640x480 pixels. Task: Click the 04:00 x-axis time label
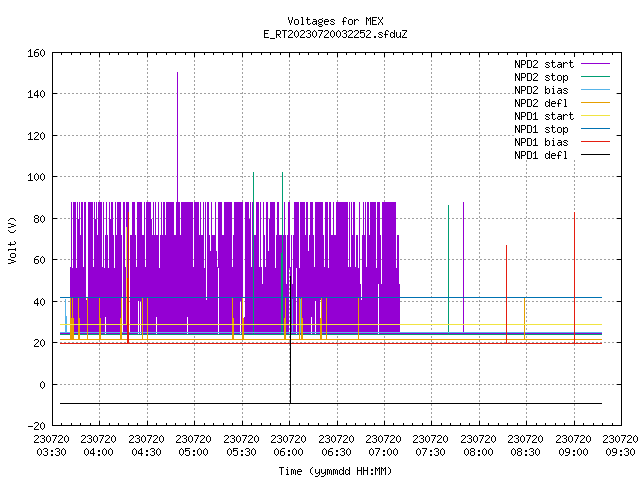[x=98, y=452]
